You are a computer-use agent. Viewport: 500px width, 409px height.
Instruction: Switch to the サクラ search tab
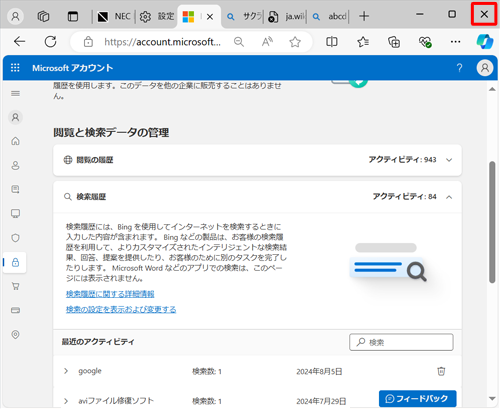[244, 16]
